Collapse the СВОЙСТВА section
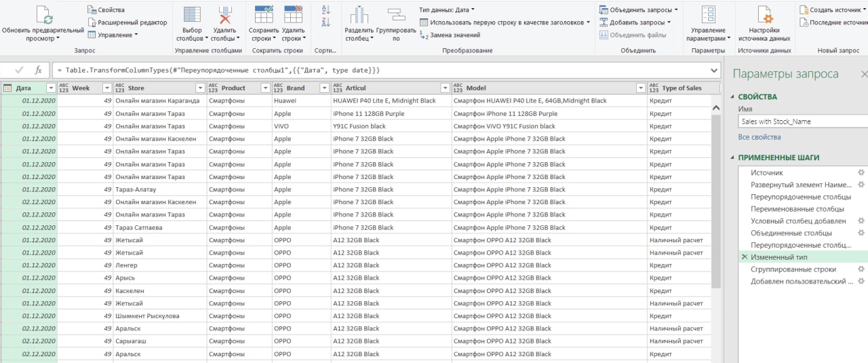 (x=734, y=97)
